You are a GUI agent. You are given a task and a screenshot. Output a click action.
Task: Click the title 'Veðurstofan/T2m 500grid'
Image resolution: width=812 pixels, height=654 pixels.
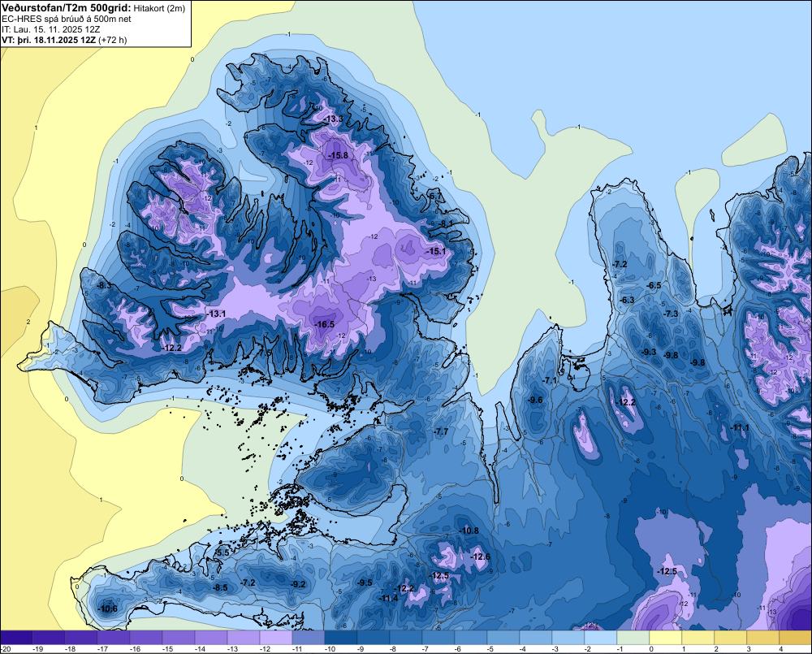66,7
